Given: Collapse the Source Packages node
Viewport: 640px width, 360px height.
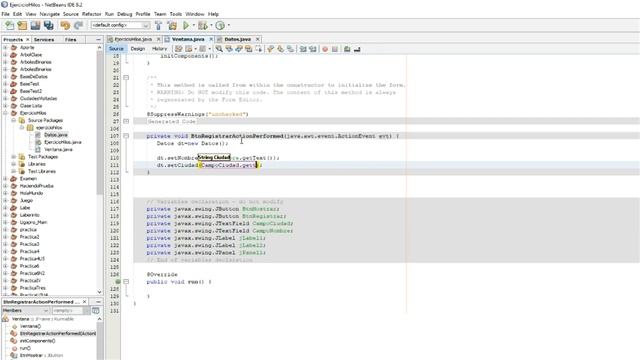Looking at the screenshot, I should (13, 120).
